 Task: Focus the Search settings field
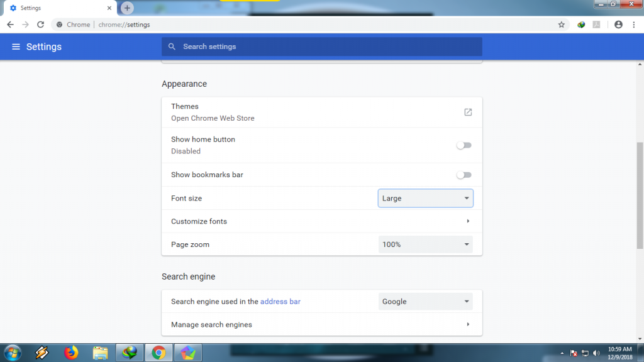pos(322,47)
